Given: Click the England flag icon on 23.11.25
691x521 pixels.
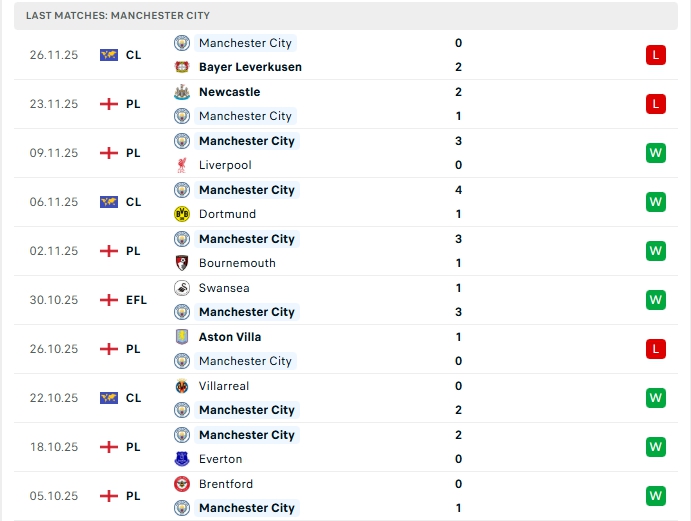Looking at the screenshot, I should [x=109, y=104].
